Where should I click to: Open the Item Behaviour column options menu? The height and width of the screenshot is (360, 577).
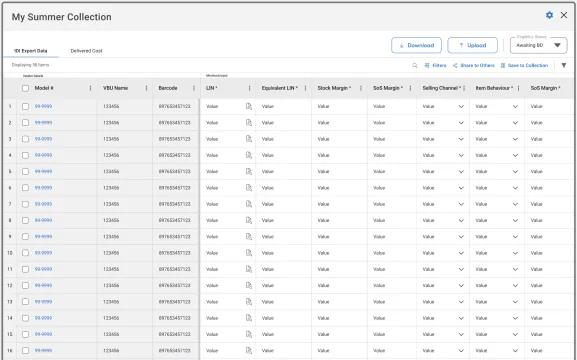pos(518,88)
